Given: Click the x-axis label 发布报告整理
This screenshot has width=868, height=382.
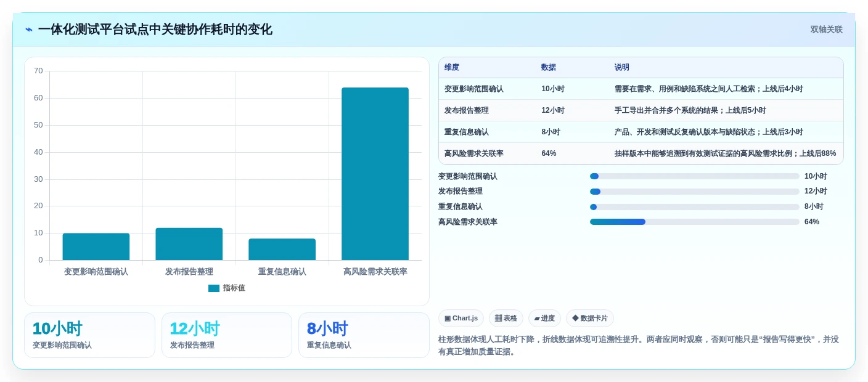Looking at the screenshot, I should pyautogui.click(x=189, y=272).
